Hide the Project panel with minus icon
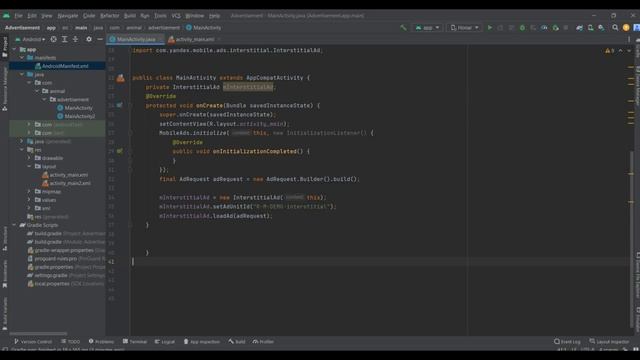Viewport: 640px width, 360px height. click(x=100, y=39)
